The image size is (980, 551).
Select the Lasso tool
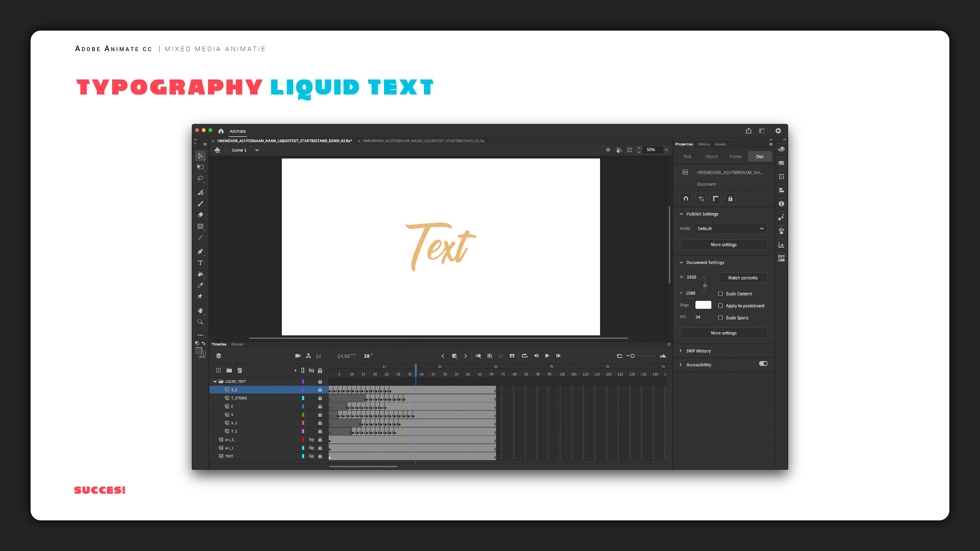[x=200, y=178]
